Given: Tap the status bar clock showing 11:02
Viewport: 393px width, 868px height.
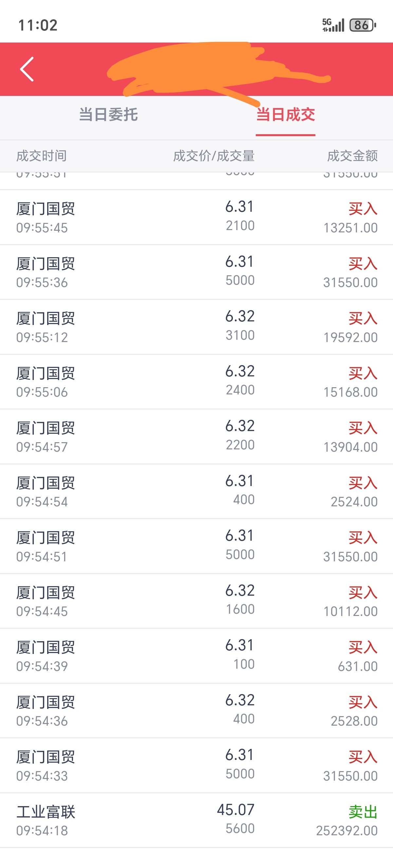Looking at the screenshot, I should [x=38, y=25].
